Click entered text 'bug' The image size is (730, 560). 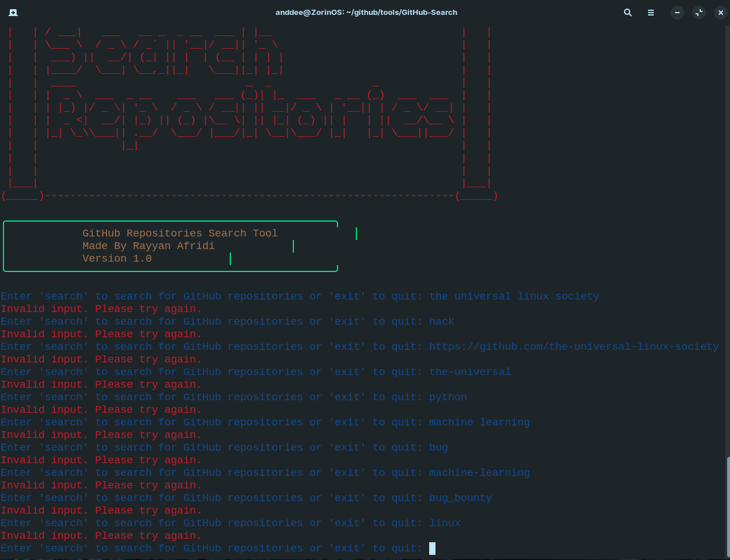pos(438,447)
